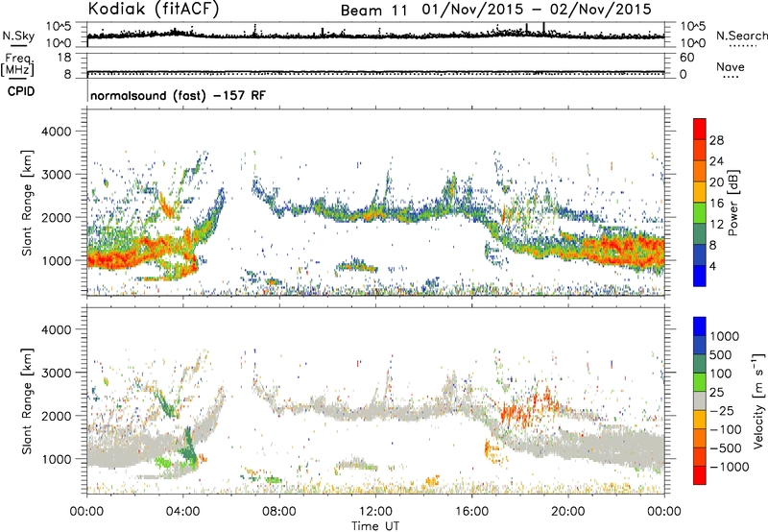The image size is (768, 532).
Task: Click the '-1000' label on Velocity colorbar
Action: (730, 467)
